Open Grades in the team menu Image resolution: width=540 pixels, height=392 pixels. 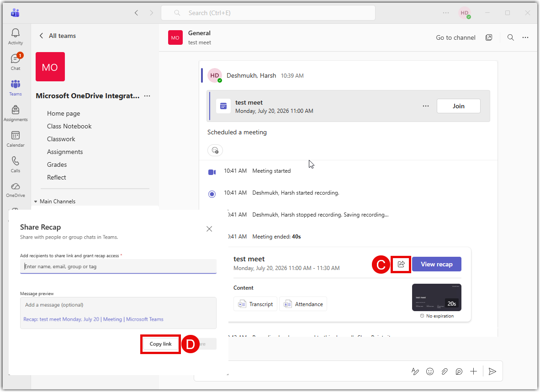coord(57,164)
